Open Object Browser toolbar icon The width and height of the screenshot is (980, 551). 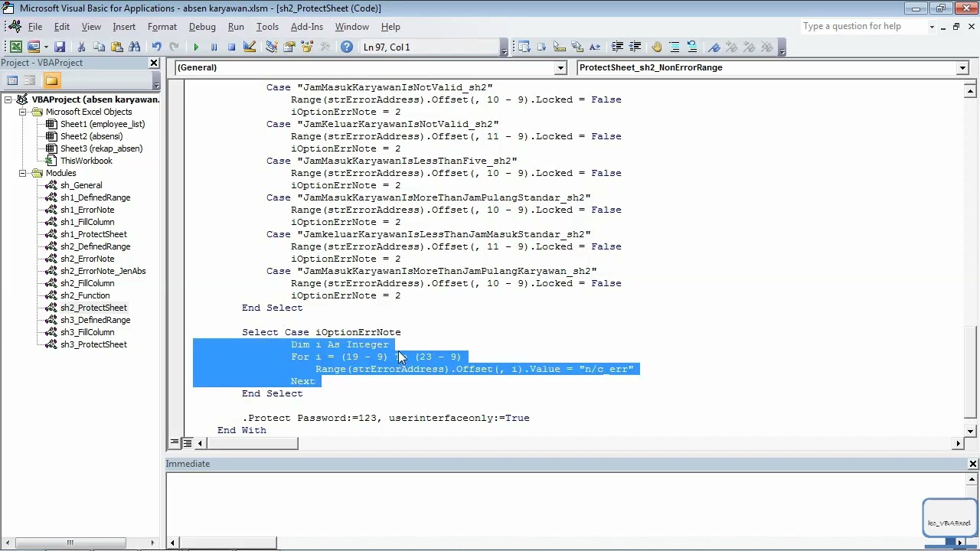(307, 47)
